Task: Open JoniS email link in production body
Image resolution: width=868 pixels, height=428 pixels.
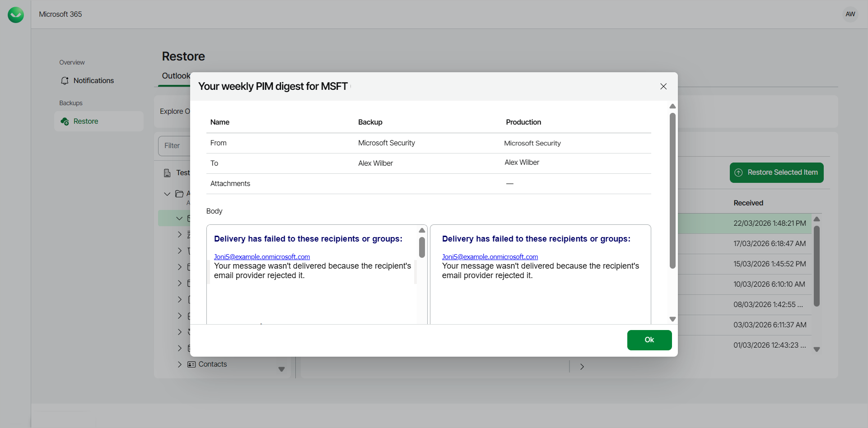Action: coord(490,257)
